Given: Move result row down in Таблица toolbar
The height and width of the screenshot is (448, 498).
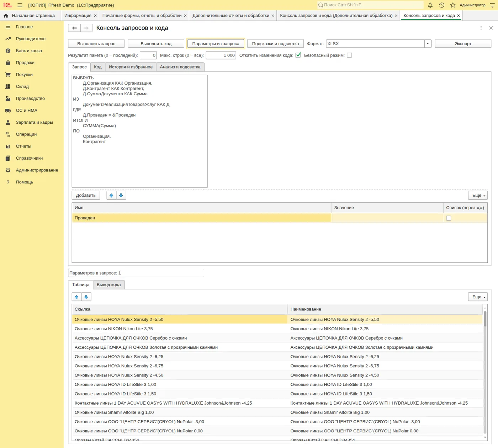Looking at the screenshot, I should pyautogui.click(x=86, y=297).
